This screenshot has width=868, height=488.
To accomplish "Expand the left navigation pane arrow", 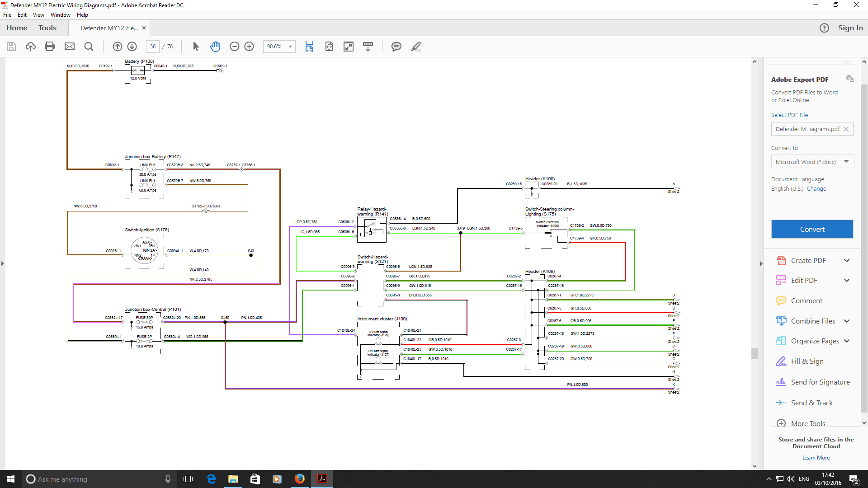I will 3,263.
